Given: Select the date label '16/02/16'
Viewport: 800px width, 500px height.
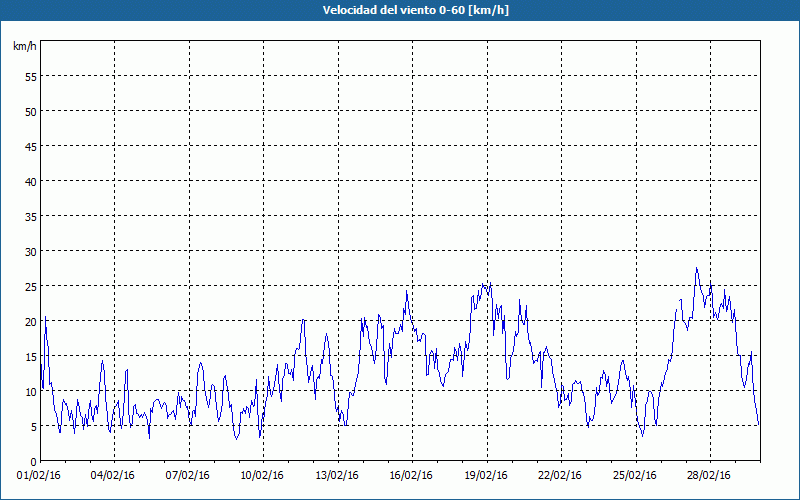Looking at the screenshot, I should pos(411,476).
